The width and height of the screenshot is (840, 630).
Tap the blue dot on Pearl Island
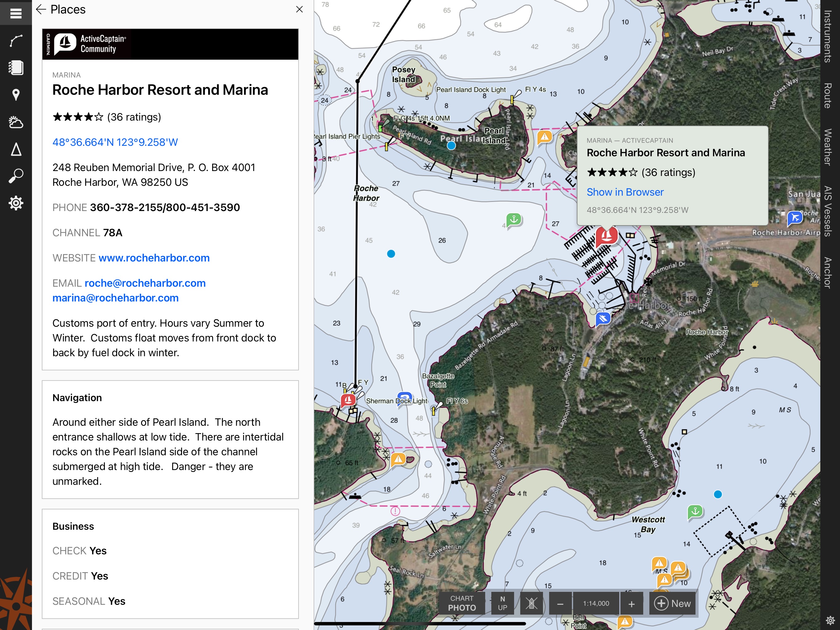tap(451, 146)
